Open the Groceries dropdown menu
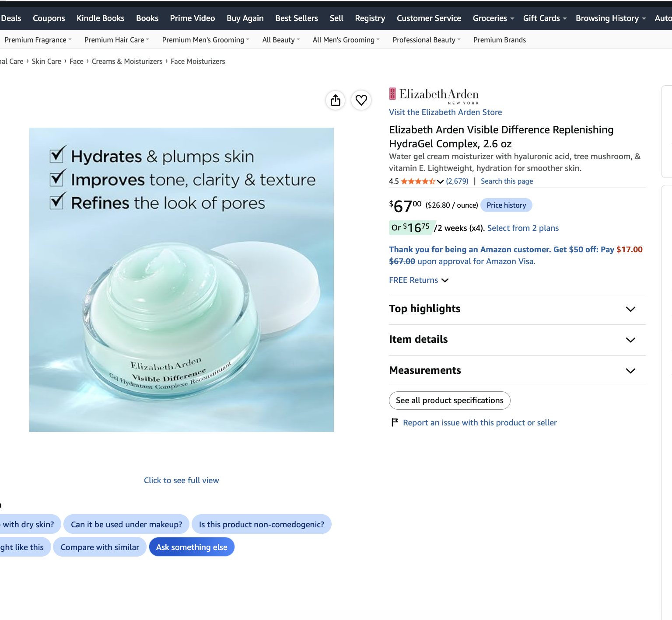672x620 pixels. 493,18
